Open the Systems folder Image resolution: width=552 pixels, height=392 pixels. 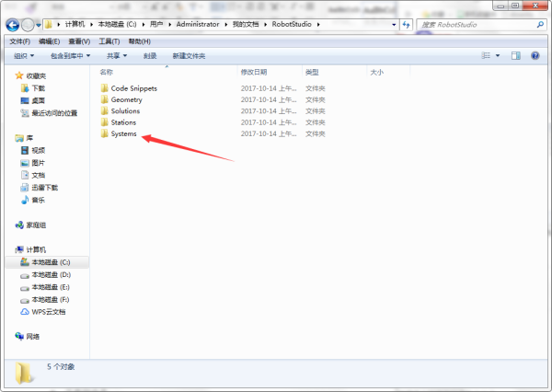click(x=123, y=134)
